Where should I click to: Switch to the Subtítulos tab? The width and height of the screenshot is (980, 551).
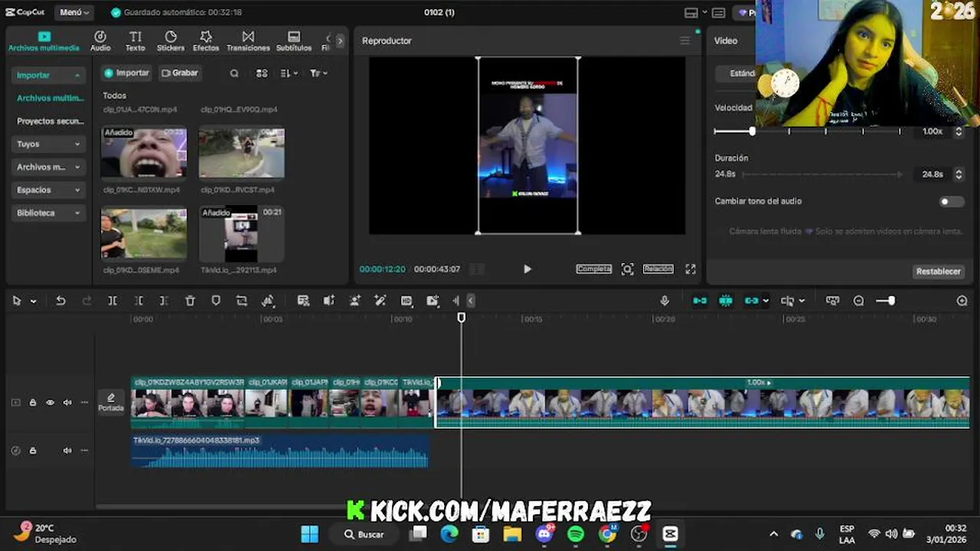coord(294,41)
